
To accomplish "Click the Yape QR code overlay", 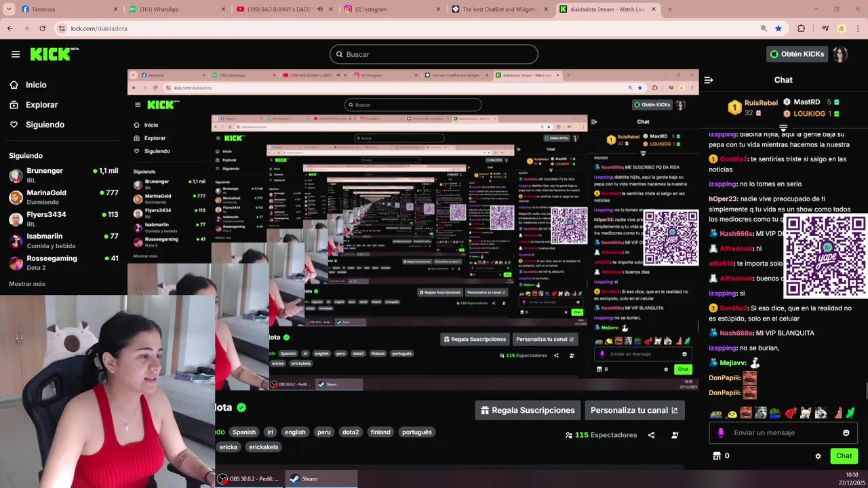I will (825, 256).
